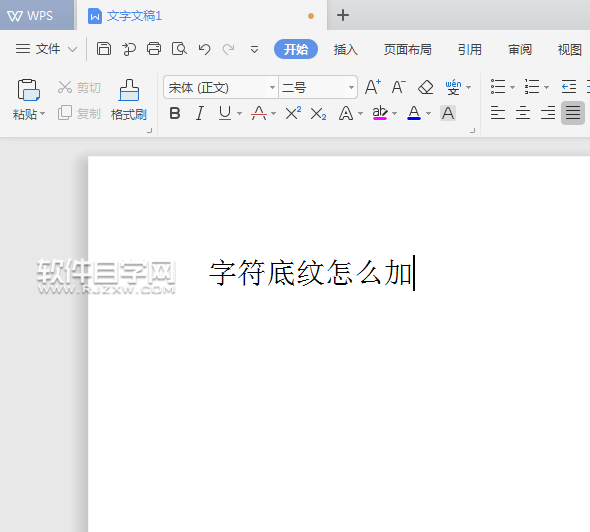Click the Export to PDF icon
Screen dimensions: 590x532
tap(129, 49)
